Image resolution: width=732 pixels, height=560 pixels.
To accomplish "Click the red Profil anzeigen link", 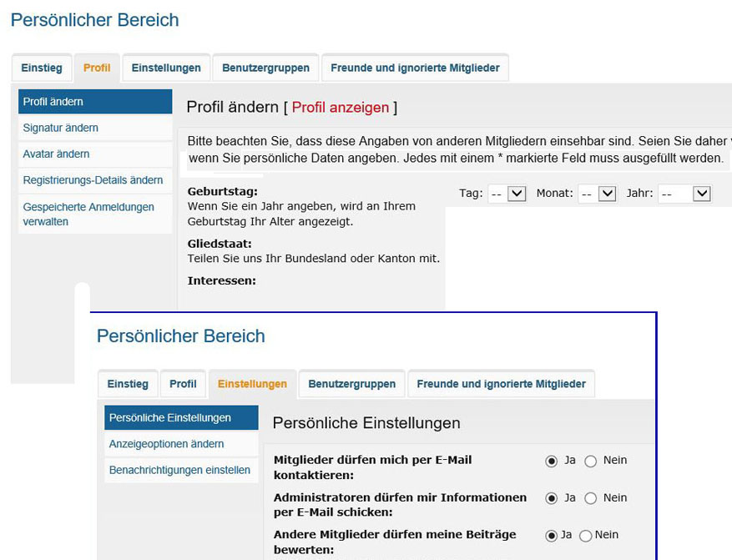I will 340,108.
